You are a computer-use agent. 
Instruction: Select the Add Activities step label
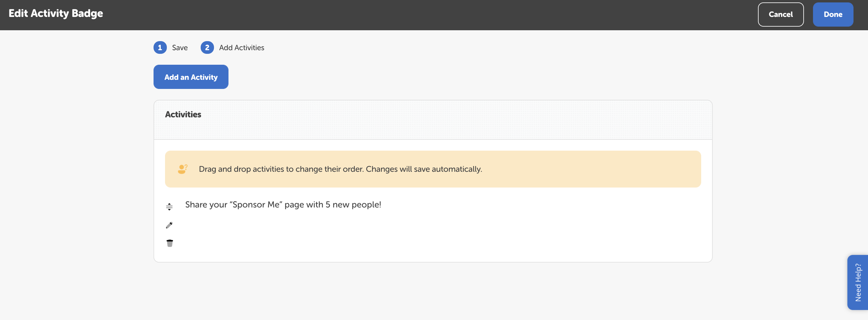241,47
